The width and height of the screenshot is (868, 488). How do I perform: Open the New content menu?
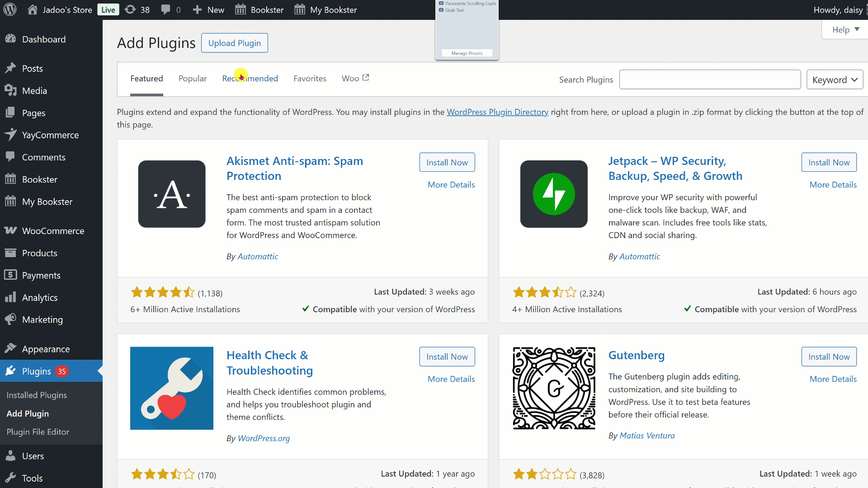click(208, 9)
